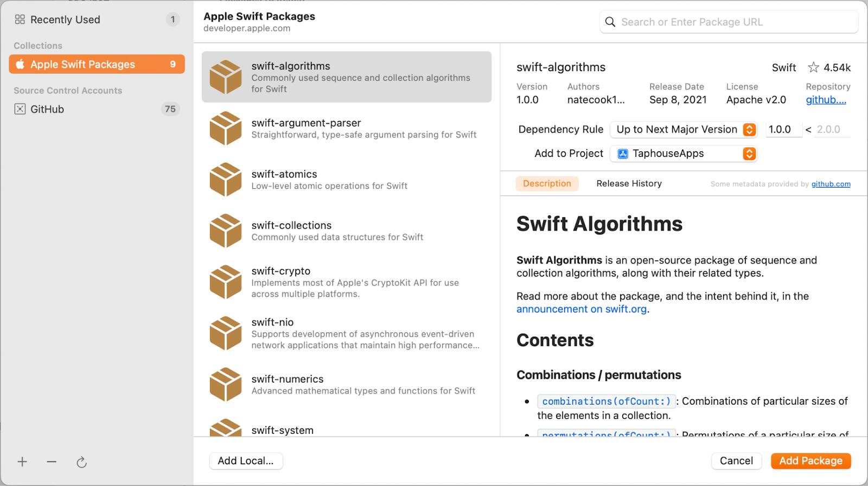The image size is (868, 486).
Task: Click the Apple logo icon in sidebar
Action: pos(20,64)
